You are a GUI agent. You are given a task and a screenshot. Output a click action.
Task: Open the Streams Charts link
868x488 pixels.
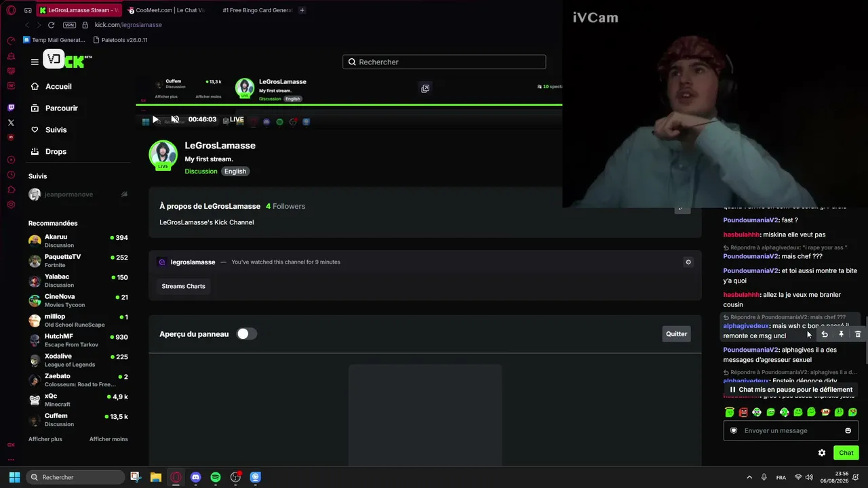(183, 286)
